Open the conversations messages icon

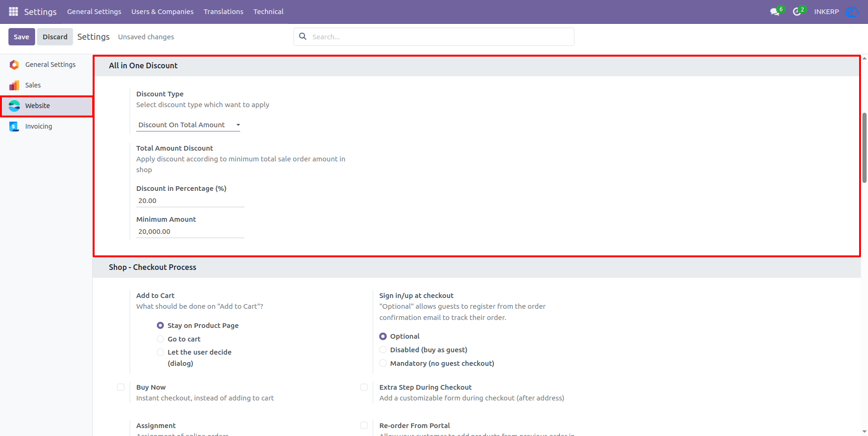775,12
